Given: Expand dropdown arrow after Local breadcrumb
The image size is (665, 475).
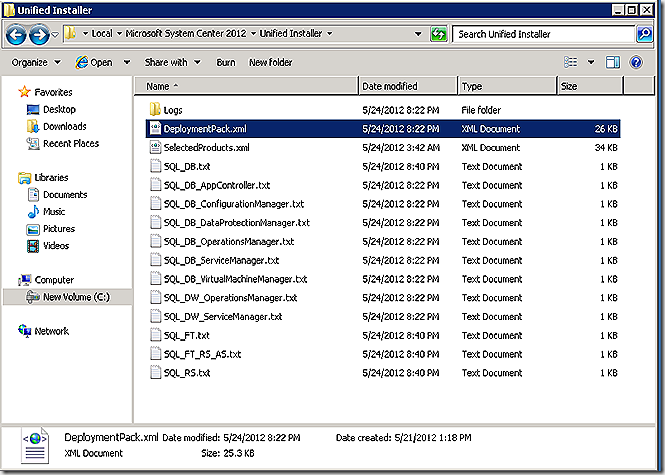Looking at the screenshot, I should tap(119, 34).
